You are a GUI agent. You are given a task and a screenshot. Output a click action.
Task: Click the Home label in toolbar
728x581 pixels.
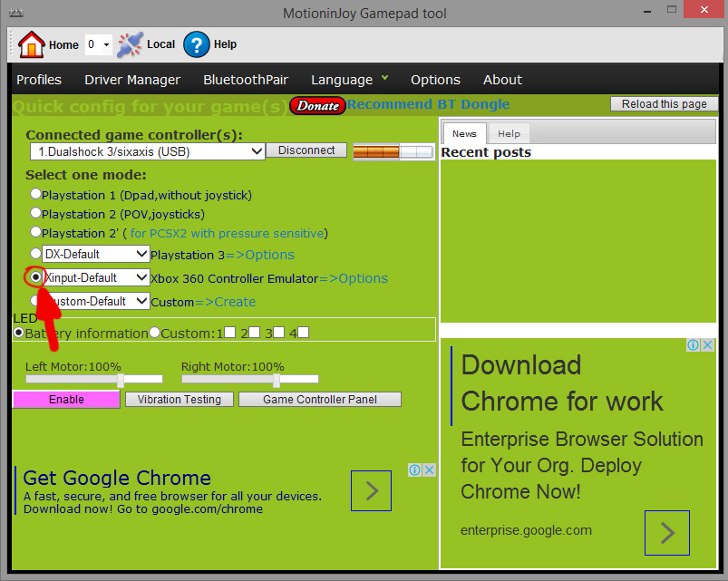click(x=63, y=45)
